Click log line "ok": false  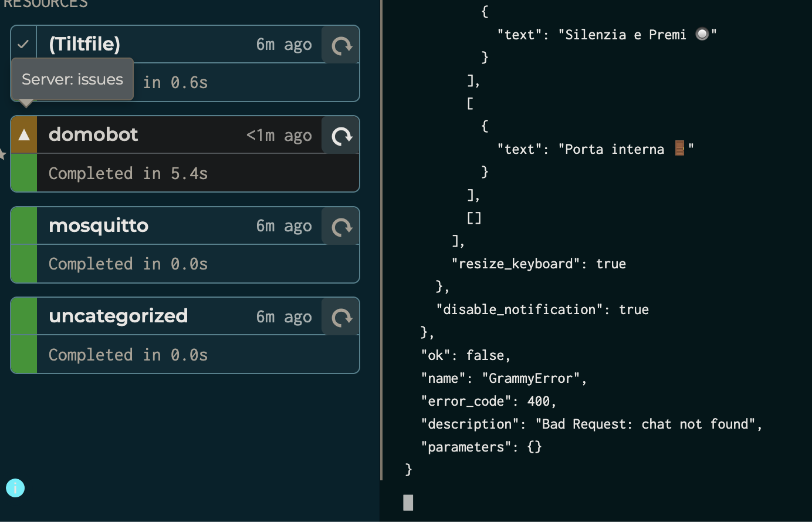[466, 355]
